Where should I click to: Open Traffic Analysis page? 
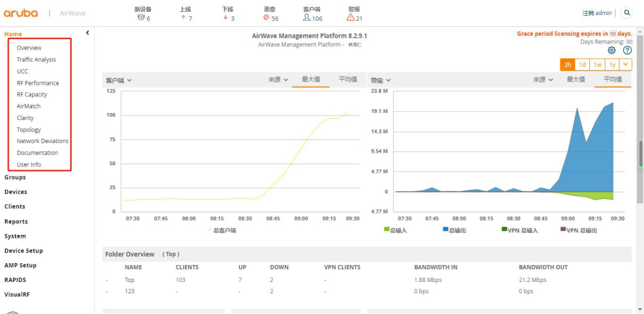pyautogui.click(x=36, y=60)
